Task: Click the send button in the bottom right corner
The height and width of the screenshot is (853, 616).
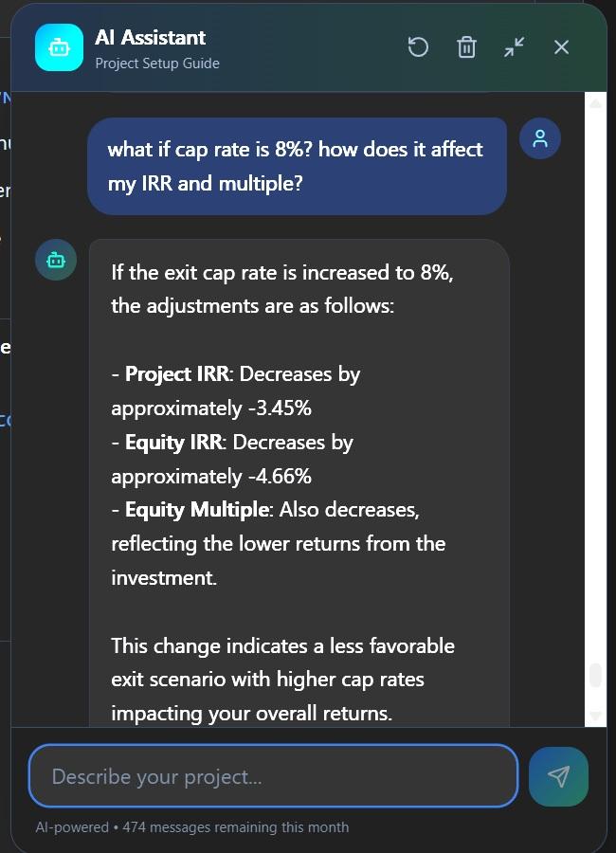Action: (x=558, y=775)
